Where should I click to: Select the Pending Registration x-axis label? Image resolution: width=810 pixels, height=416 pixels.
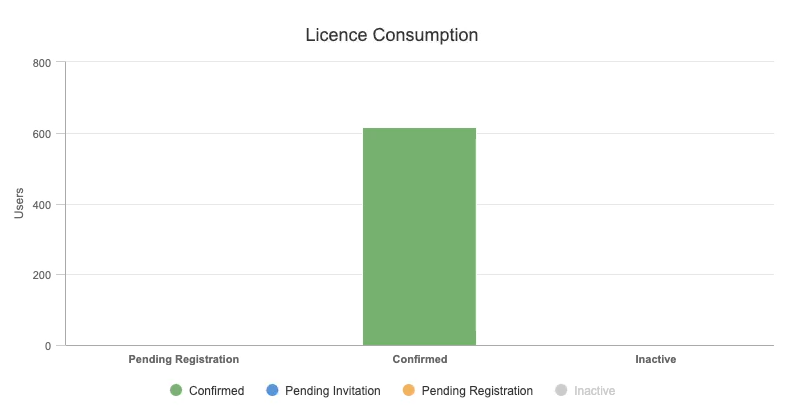click(184, 359)
